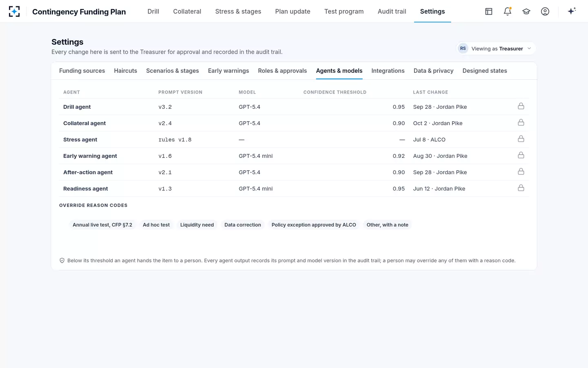Screen dimensions: 588x368
Task: Select the 'Annual live test, CFP §7.2' reason code
Action: tap(102, 225)
